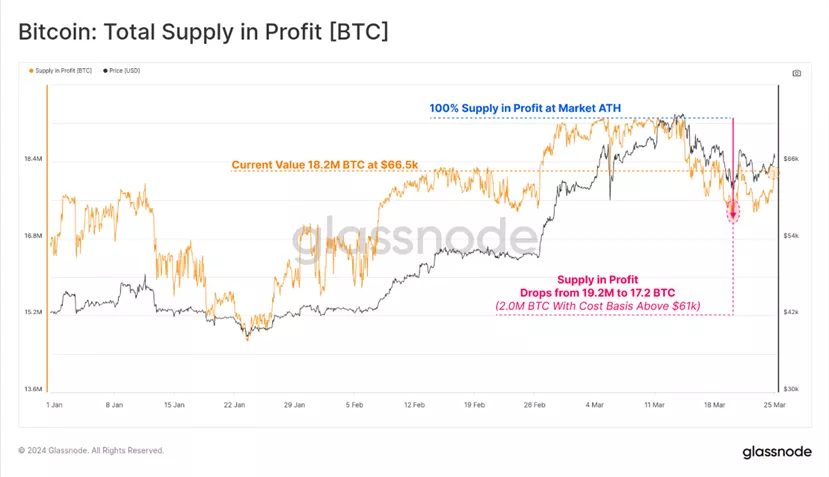Image resolution: width=829 pixels, height=477 pixels.
Task: Select the 26 Feb date on x-axis
Action: (535, 405)
